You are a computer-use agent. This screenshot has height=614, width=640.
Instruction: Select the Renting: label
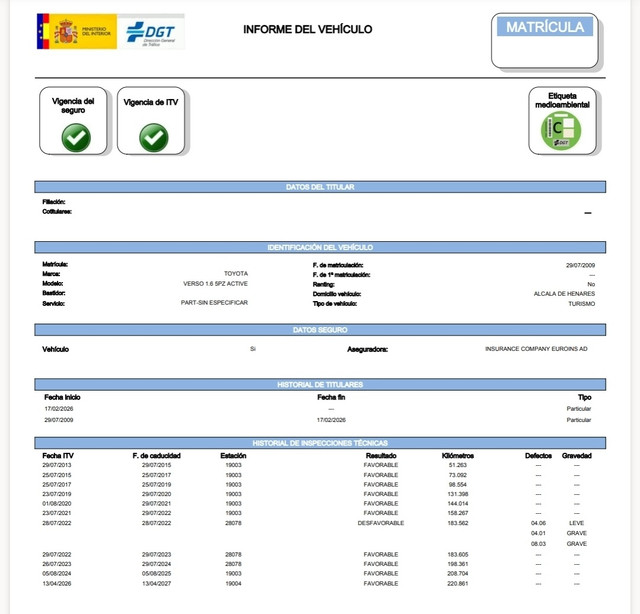pyautogui.click(x=324, y=285)
